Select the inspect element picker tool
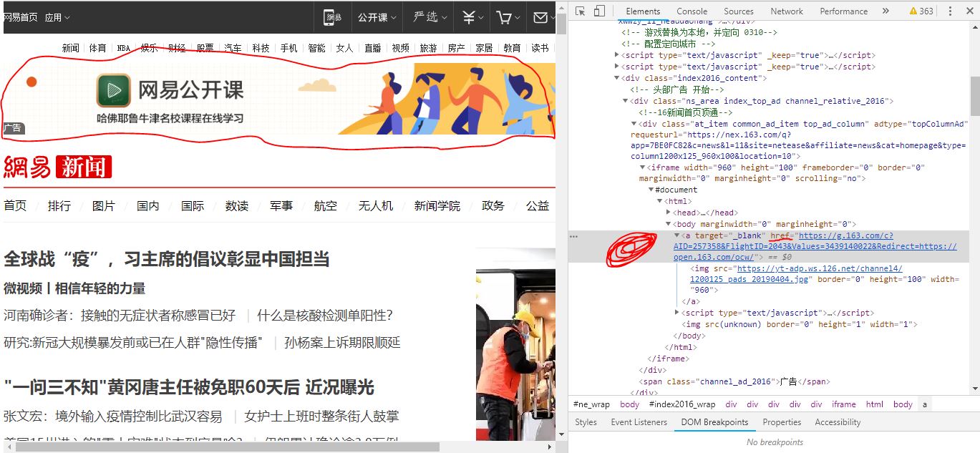 pyautogui.click(x=581, y=11)
